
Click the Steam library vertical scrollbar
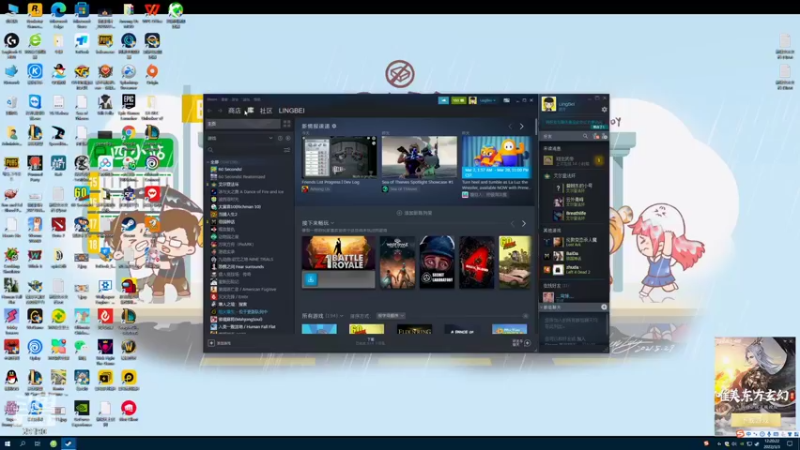click(535, 127)
